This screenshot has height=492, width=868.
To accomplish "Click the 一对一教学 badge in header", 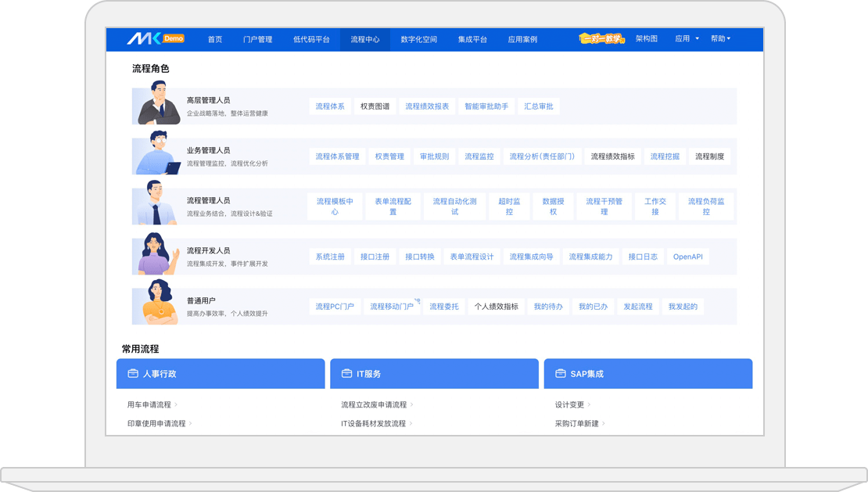I will coord(601,38).
